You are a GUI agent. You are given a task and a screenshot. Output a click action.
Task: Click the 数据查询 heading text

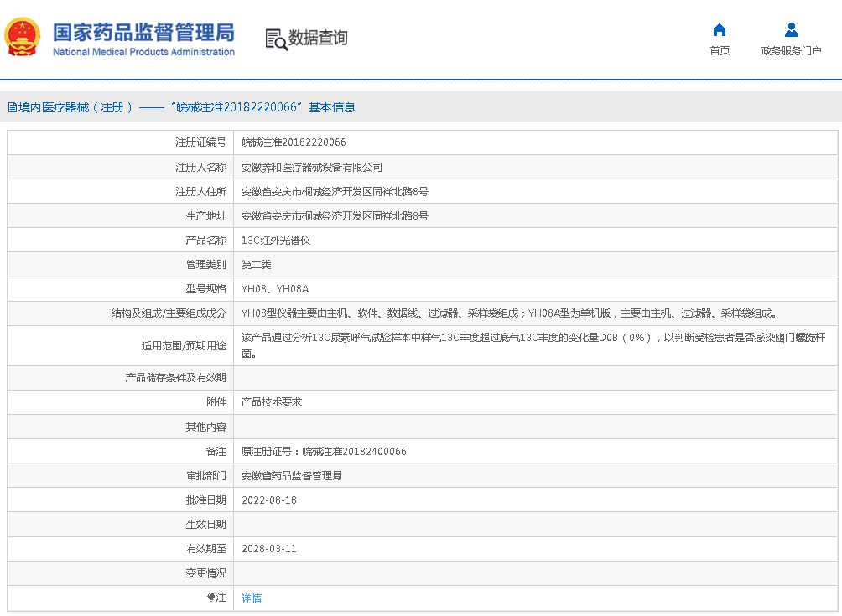(318, 38)
